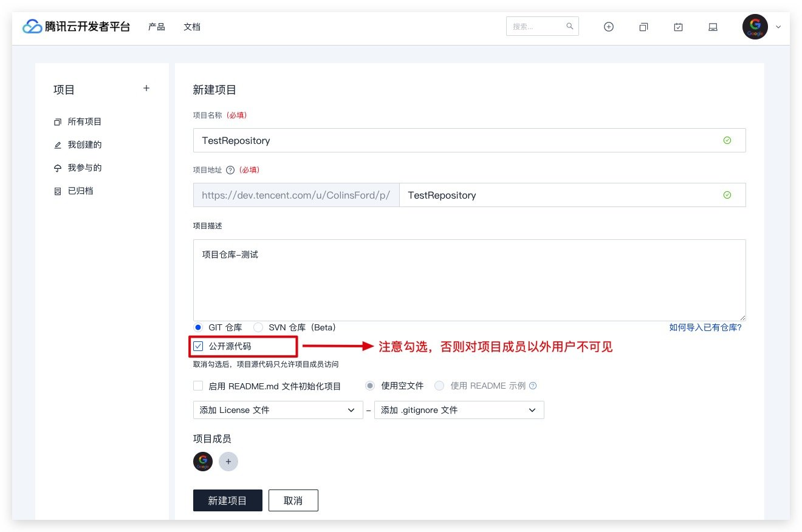
Task: Click the project member avatar
Action: pos(203,462)
